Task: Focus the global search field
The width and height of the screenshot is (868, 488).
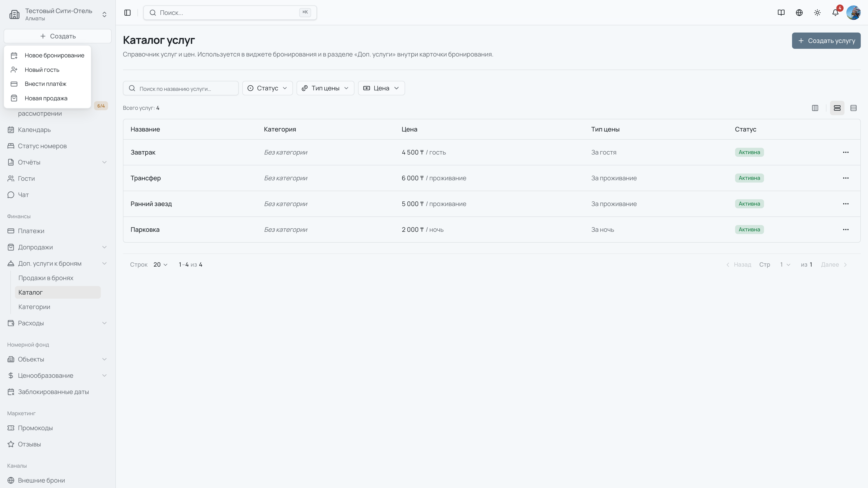Action: [x=230, y=13]
